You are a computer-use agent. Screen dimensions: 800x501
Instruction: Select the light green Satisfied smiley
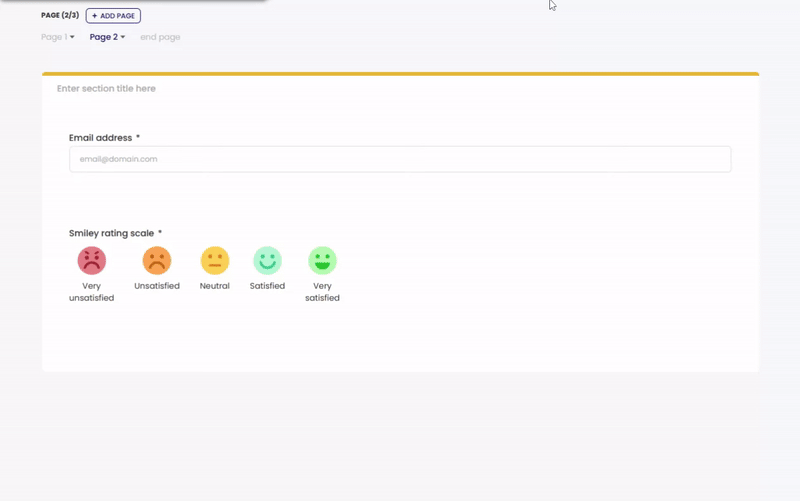pyautogui.click(x=267, y=261)
